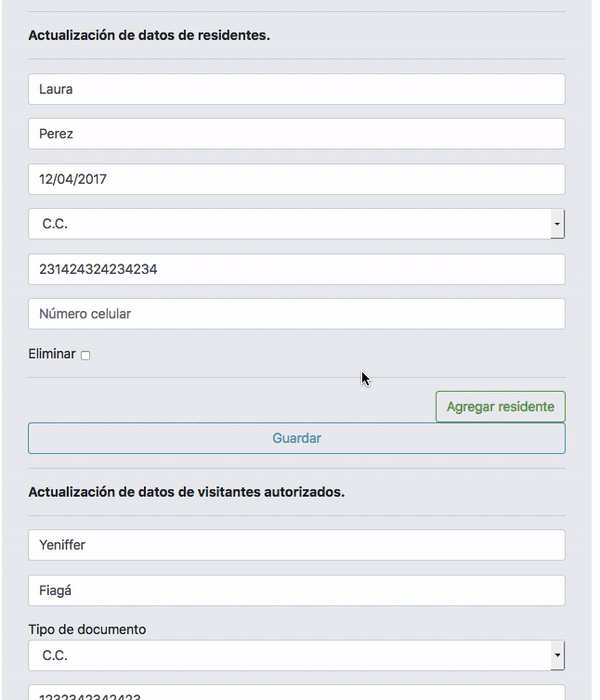The width and height of the screenshot is (600, 700).
Task: Click the arrow on resident document type dropdown
Action: 557,224
